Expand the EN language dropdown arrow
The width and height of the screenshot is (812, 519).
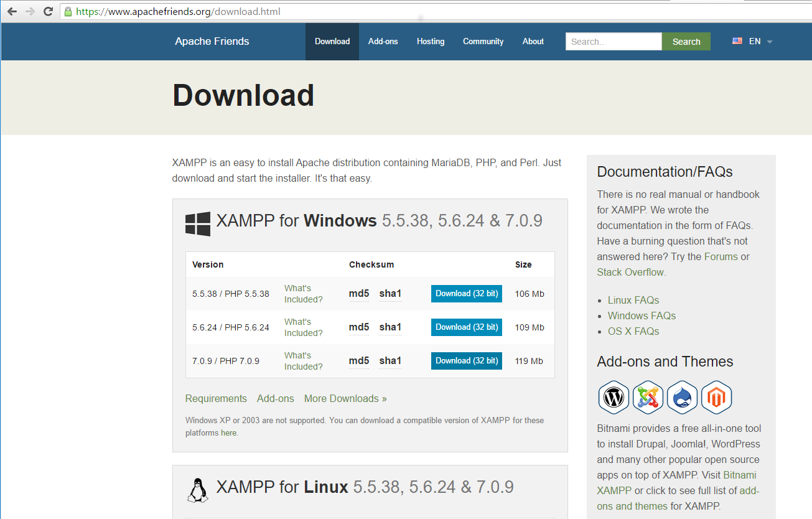pos(770,42)
